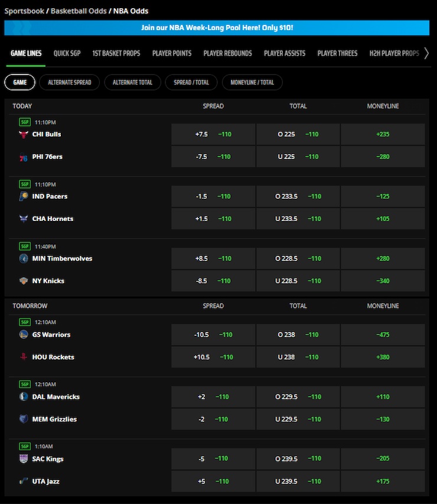
Task: Open the 1st Basket Props tab
Action: pos(116,53)
